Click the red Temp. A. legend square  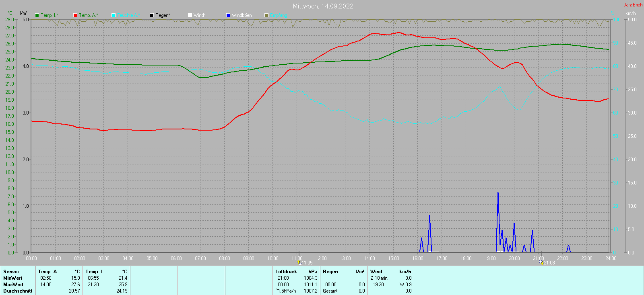[x=75, y=15]
